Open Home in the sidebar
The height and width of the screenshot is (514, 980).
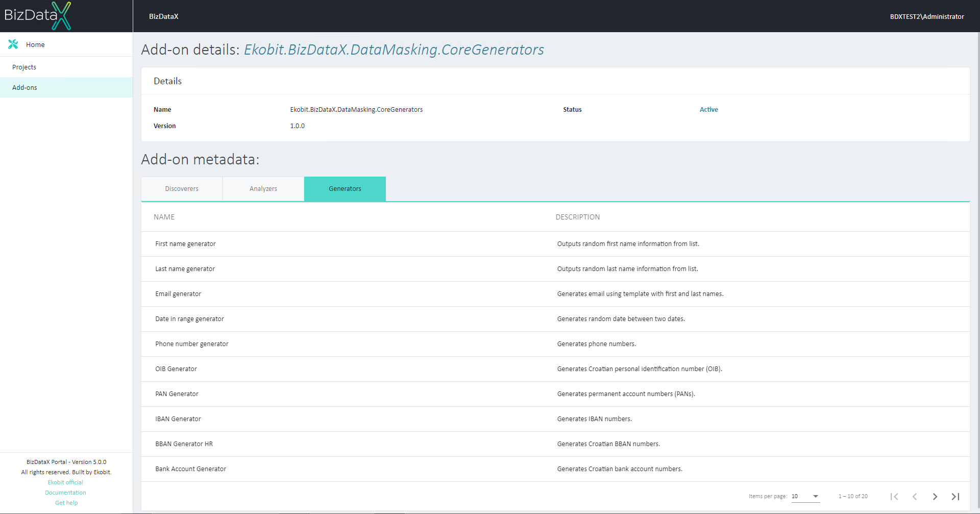[66, 44]
